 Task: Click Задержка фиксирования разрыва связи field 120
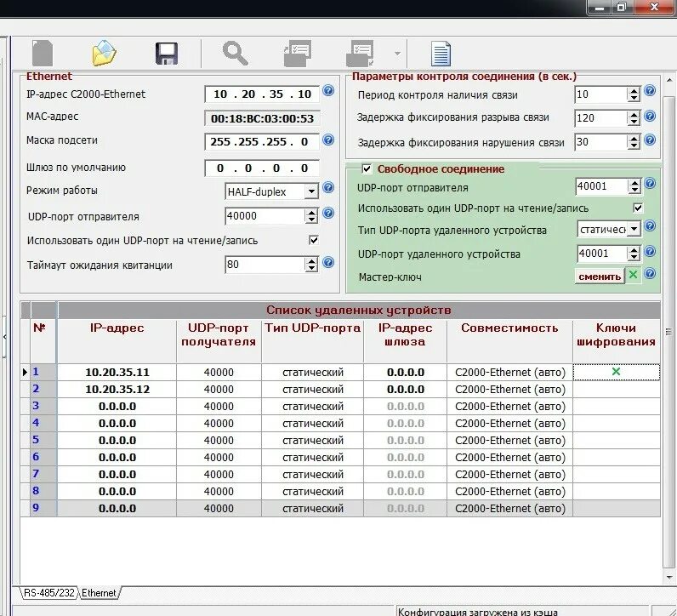pos(600,118)
